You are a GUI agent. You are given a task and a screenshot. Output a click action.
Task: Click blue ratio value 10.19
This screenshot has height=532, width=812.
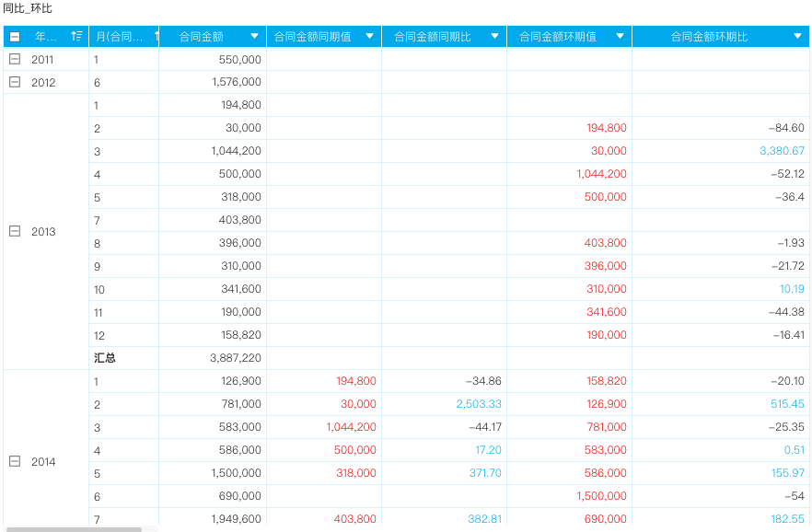[792, 289]
